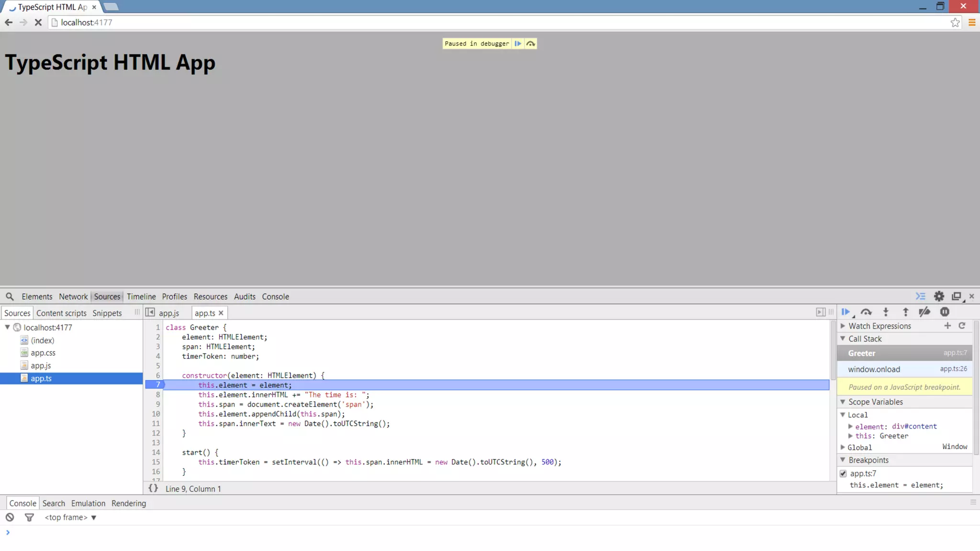Viewport: 980px width, 551px height.
Task: Switch to the Elements panel
Action: 37,297
